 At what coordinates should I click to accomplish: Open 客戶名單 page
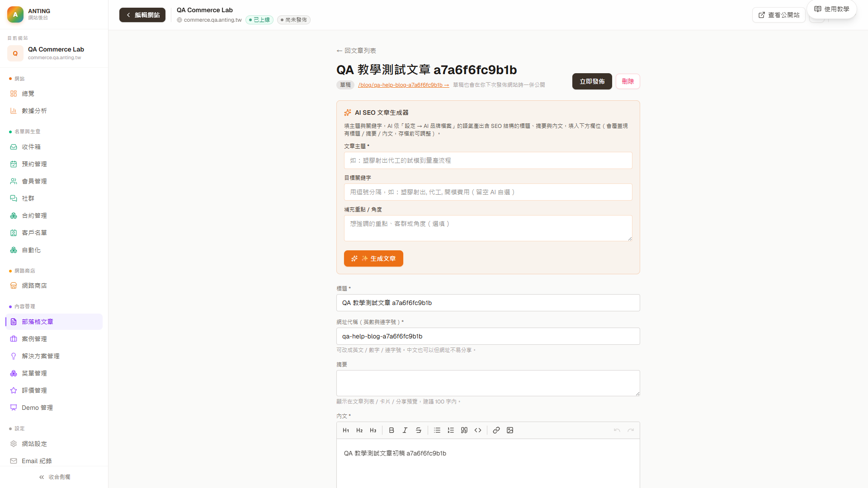click(54, 233)
